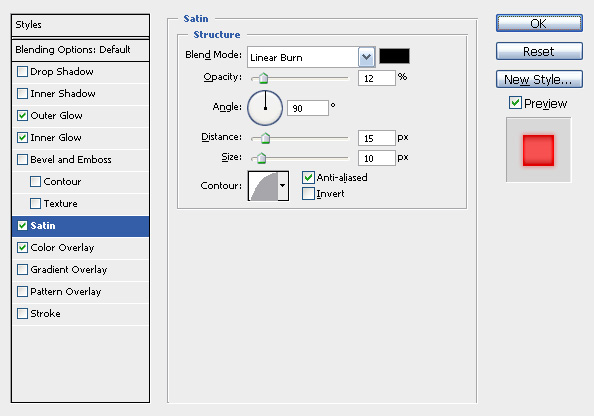Screen dimensions: 594x416
Task: Select the Gradient Overlay style item
Action: (x=69, y=269)
